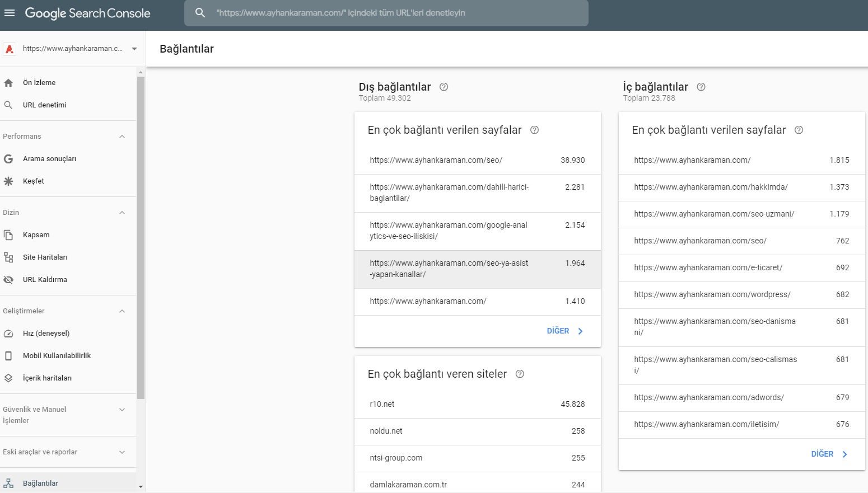Open internal /adwords/ row

click(x=742, y=398)
